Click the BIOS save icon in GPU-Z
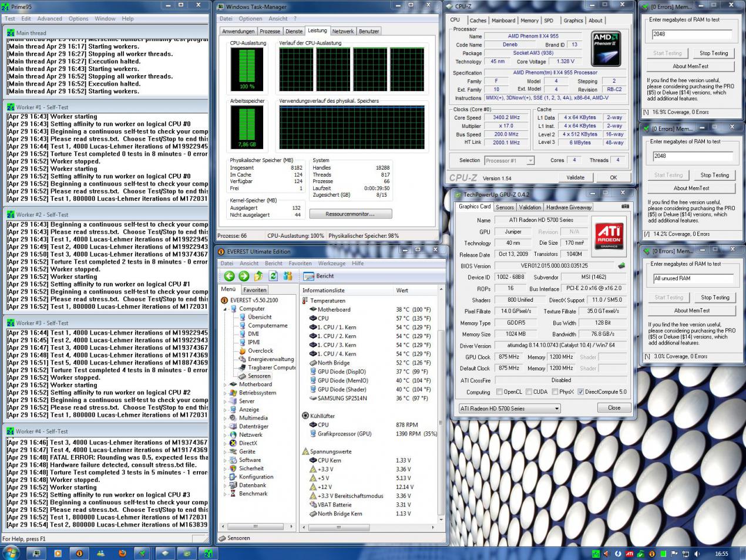746x560 pixels. tap(621, 266)
